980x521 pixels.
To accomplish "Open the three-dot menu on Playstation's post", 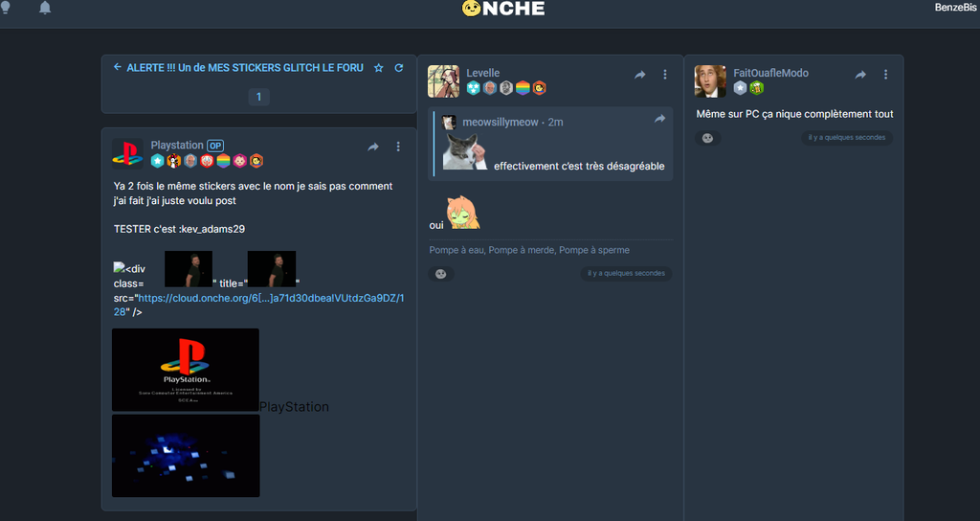I will coord(398,147).
